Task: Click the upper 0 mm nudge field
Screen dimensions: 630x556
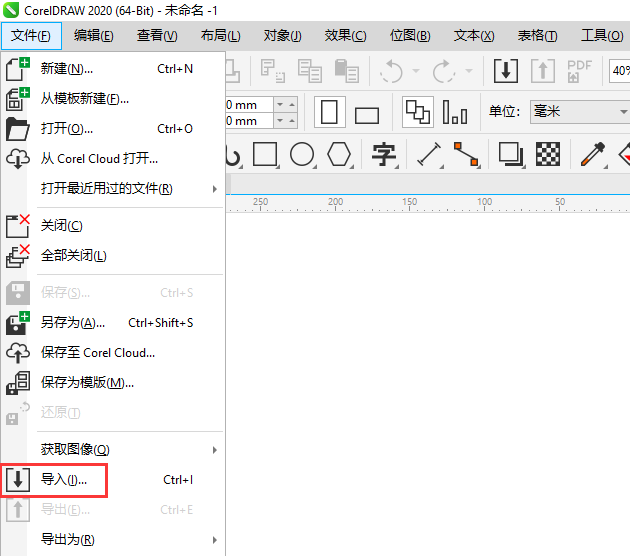Action: 250,105
